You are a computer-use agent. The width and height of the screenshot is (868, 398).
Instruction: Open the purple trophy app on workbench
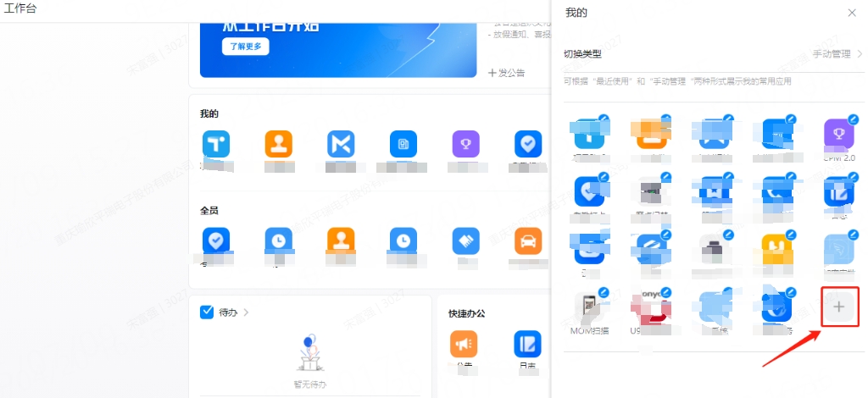tap(465, 145)
